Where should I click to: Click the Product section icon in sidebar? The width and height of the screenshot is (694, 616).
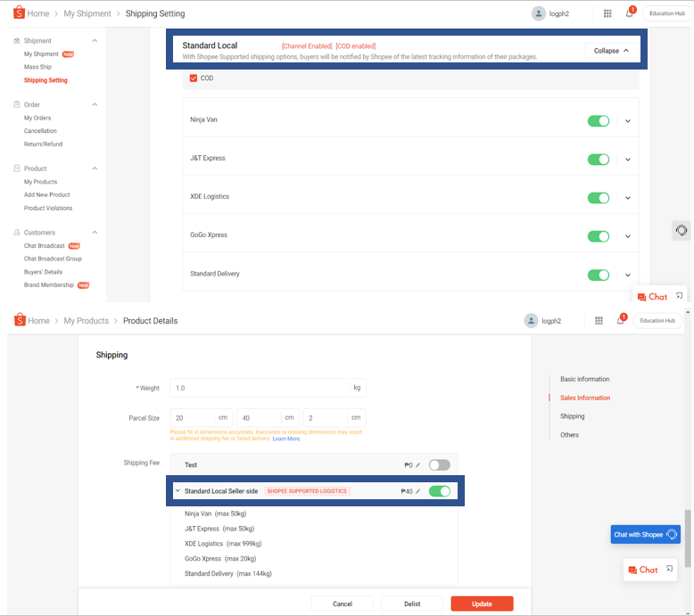(x=17, y=168)
